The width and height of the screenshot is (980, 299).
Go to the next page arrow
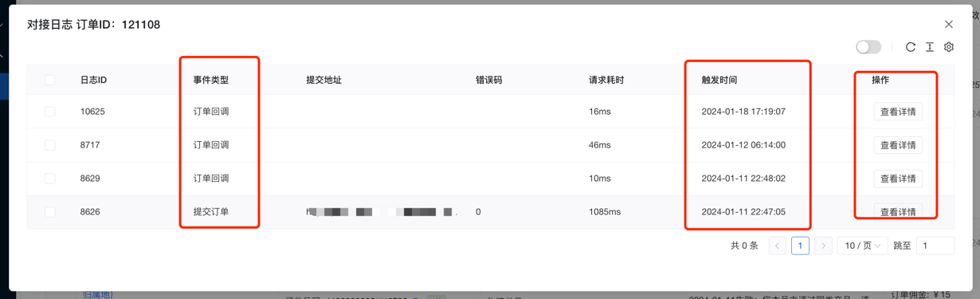824,246
